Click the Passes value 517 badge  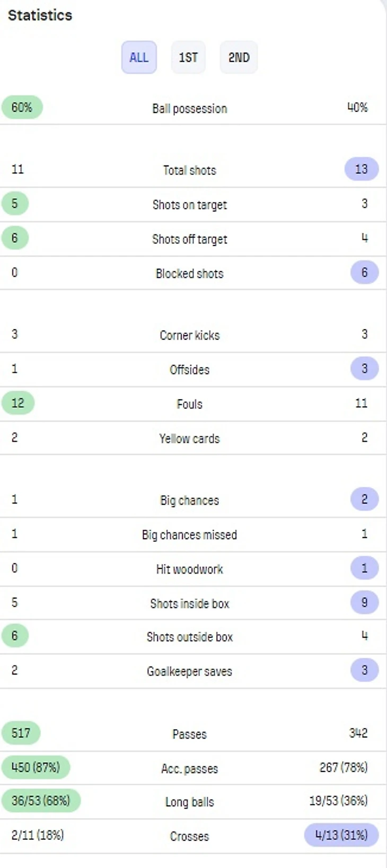click(x=21, y=733)
